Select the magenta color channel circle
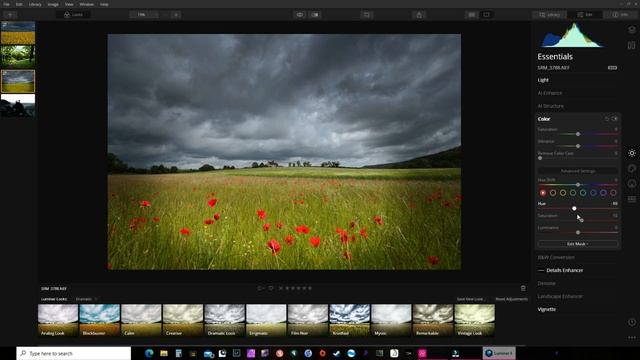The image size is (640, 360). click(x=613, y=193)
